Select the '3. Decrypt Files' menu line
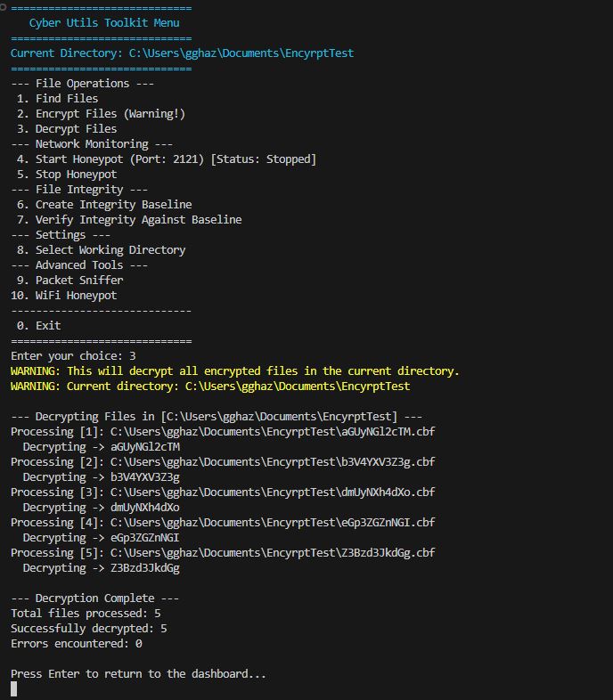613x700 pixels. tap(67, 129)
